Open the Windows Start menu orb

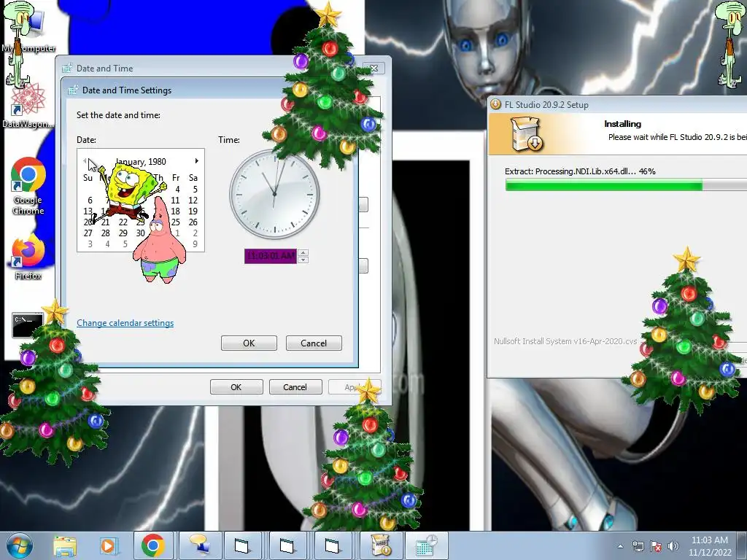[20, 546]
